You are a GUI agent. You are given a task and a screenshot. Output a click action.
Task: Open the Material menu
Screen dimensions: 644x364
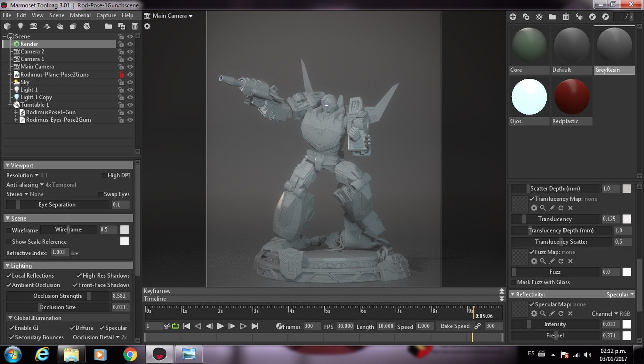coord(80,15)
